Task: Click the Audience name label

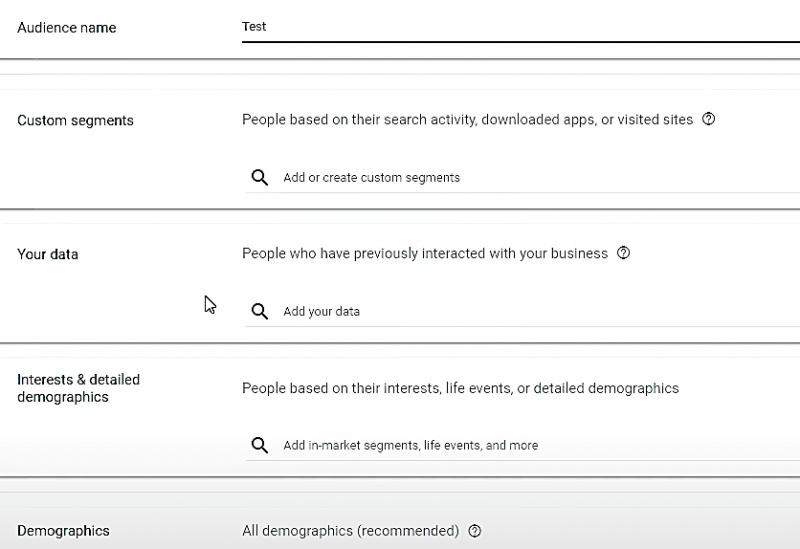Action: (x=67, y=28)
